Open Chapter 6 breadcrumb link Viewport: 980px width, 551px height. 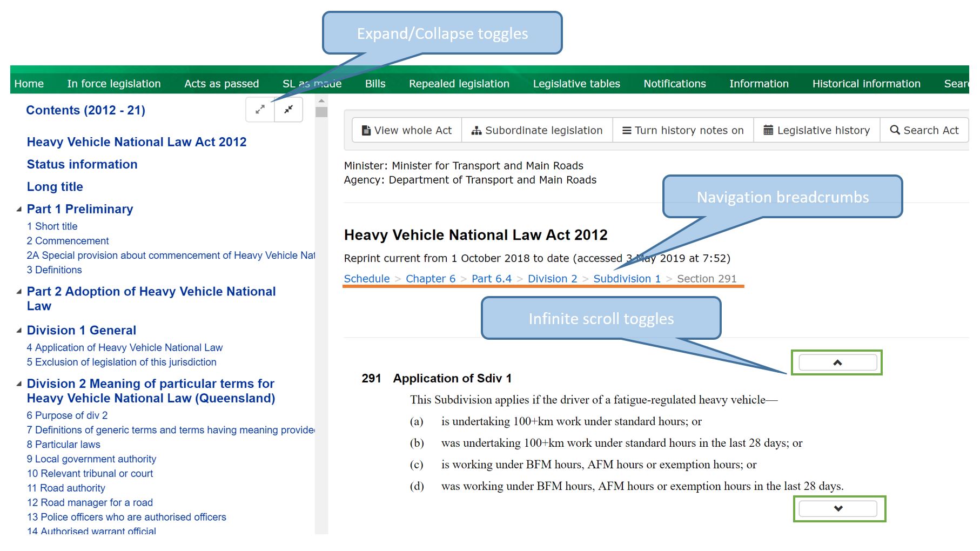pos(431,279)
